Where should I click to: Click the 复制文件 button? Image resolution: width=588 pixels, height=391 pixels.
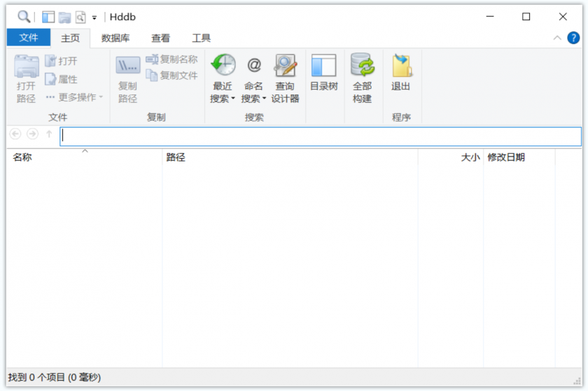click(x=171, y=76)
